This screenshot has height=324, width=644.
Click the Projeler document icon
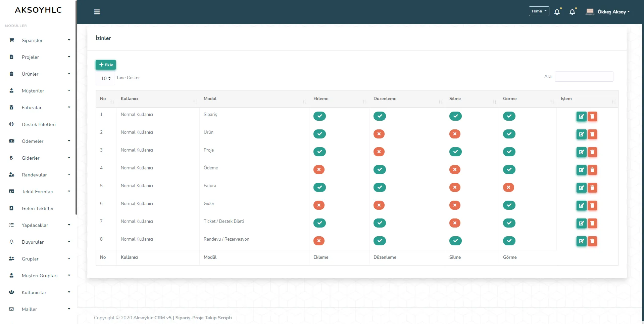pos(11,57)
